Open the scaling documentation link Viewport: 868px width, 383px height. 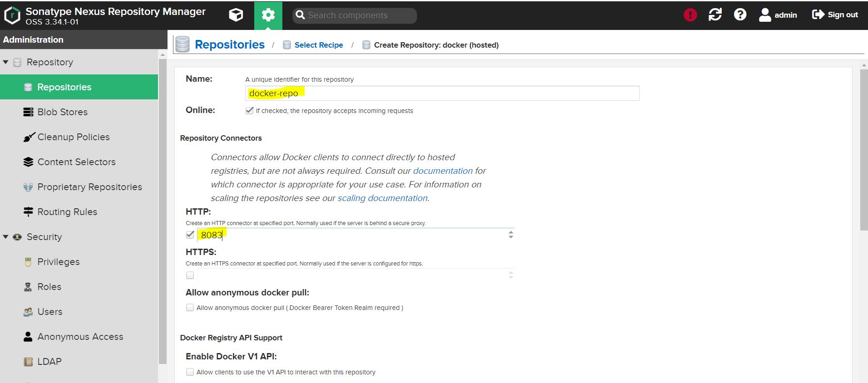pyautogui.click(x=382, y=198)
